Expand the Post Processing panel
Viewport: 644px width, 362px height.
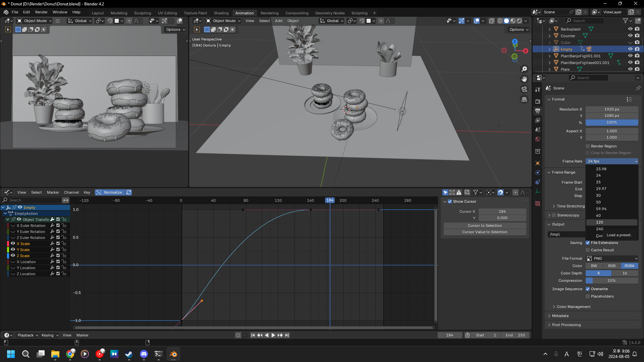point(549,325)
